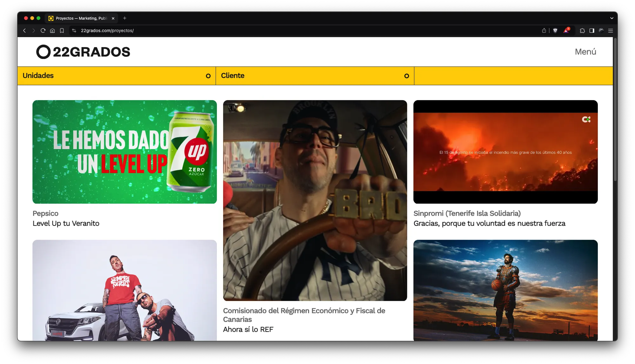The image size is (635, 364).
Task: Click the share page icon
Action: 544,31
